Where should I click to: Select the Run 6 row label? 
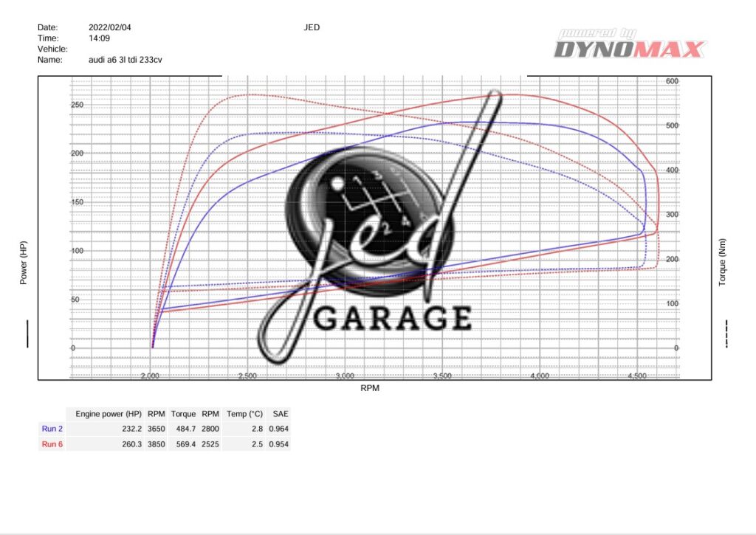[x=52, y=444]
